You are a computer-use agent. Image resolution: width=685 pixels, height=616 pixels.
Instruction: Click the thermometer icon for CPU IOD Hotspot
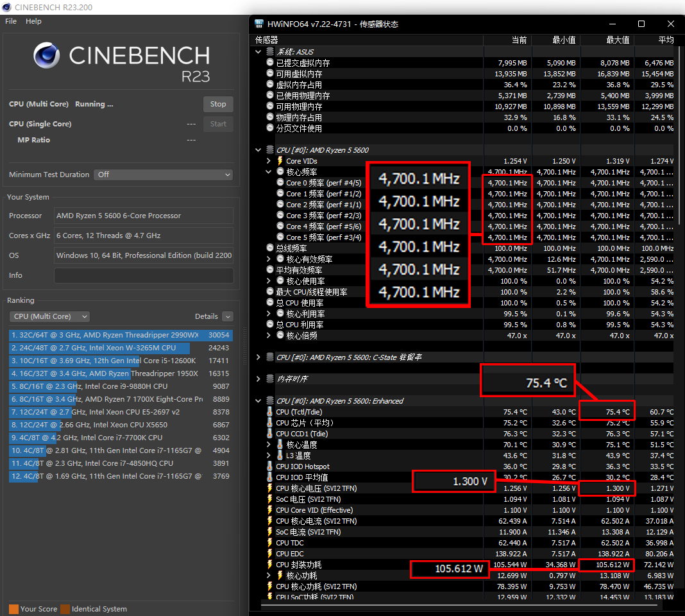(x=269, y=466)
